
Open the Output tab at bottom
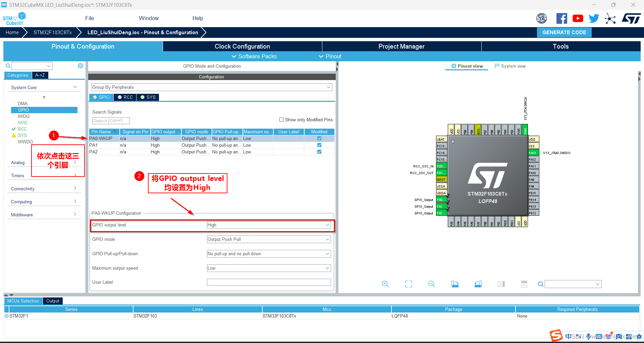point(53,301)
